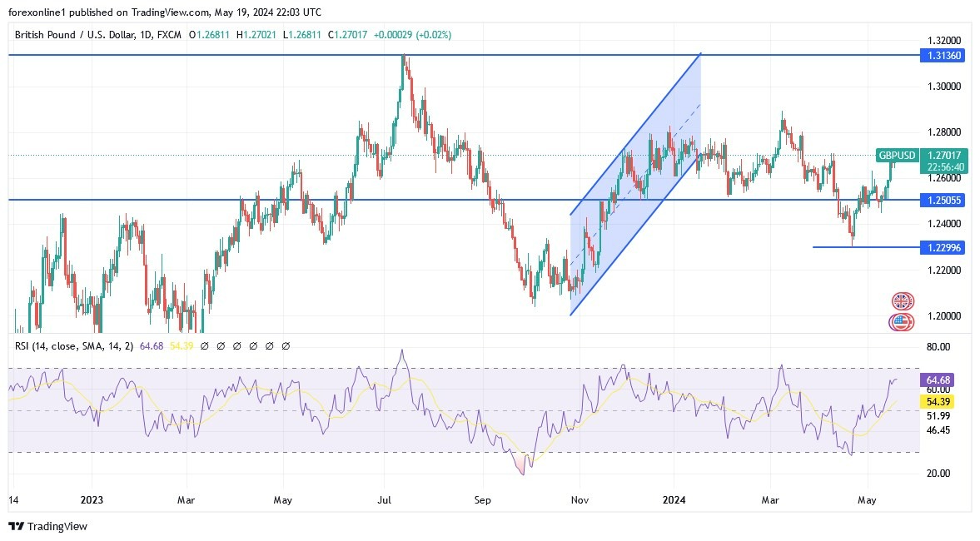The image size is (980, 541).
Task: Select the 1.31360 resistance price label
Action: coord(942,55)
